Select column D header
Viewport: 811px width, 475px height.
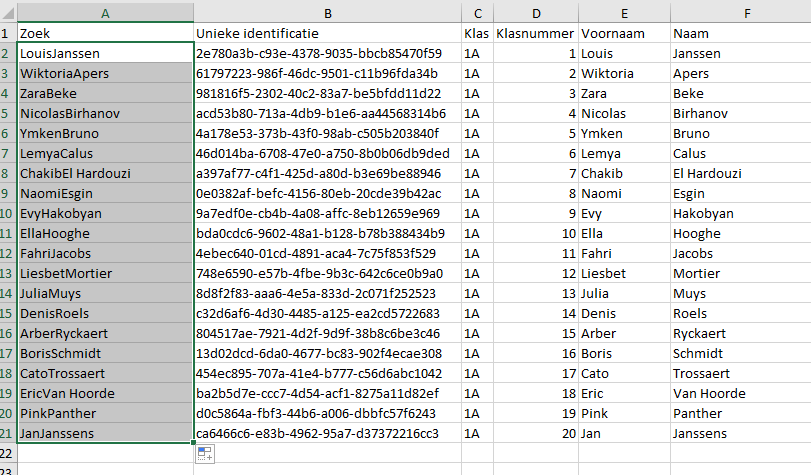[x=536, y=13]
